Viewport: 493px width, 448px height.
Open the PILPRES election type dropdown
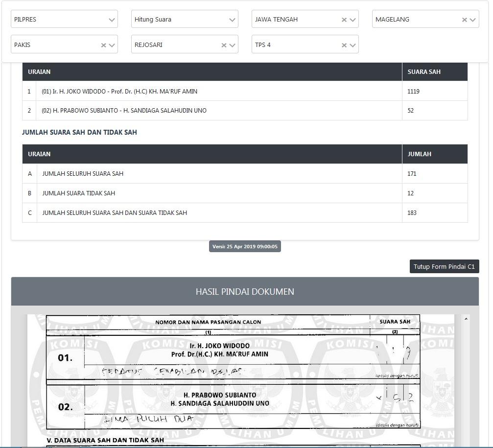pyautogui.click(x=64, y=19)
